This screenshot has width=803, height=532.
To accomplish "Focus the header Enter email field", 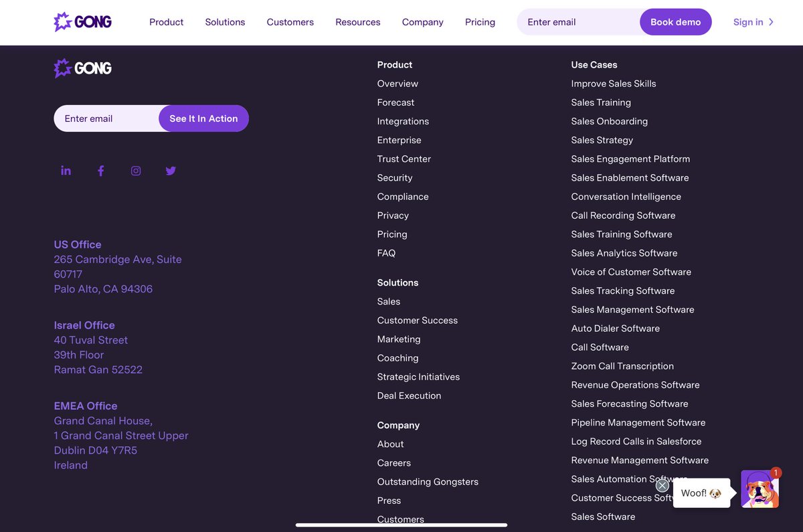I will point(579,22).
